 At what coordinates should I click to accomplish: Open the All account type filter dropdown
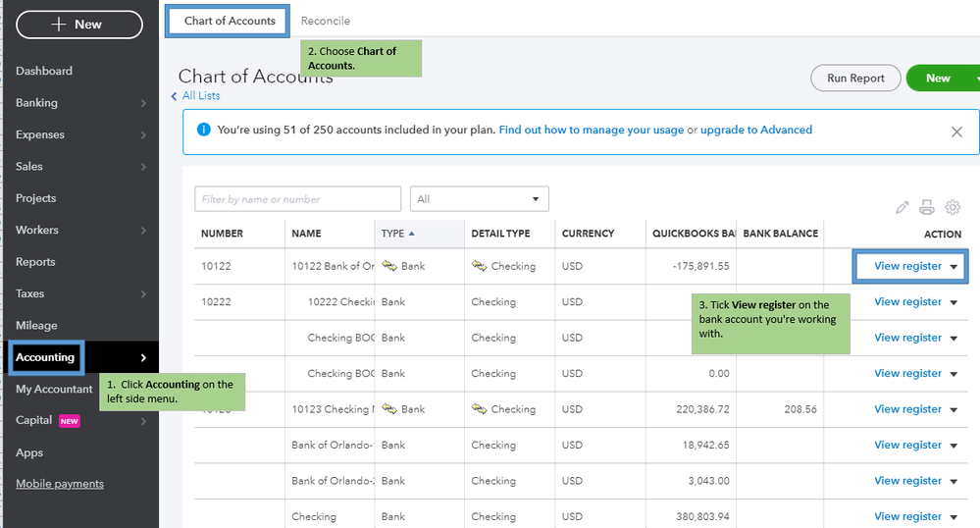click(x=479, y=199)
